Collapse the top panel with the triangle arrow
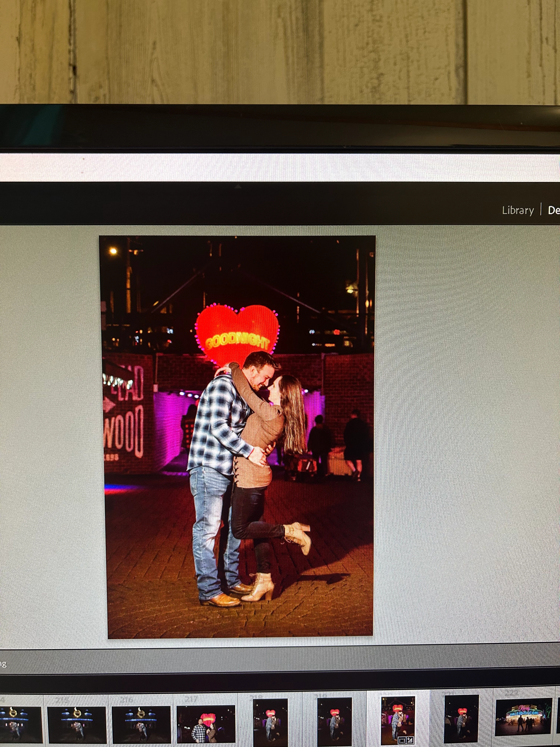 click(x=238, y=186)
